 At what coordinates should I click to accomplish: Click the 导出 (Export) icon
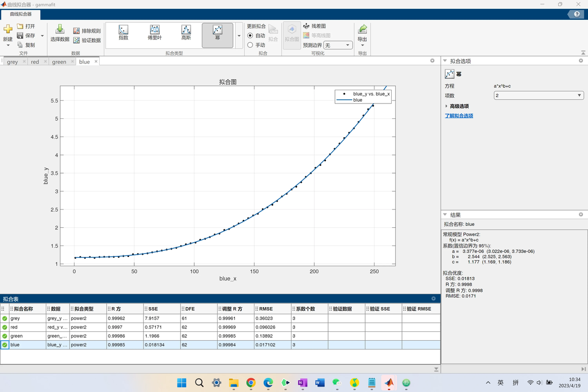[362, 30]
